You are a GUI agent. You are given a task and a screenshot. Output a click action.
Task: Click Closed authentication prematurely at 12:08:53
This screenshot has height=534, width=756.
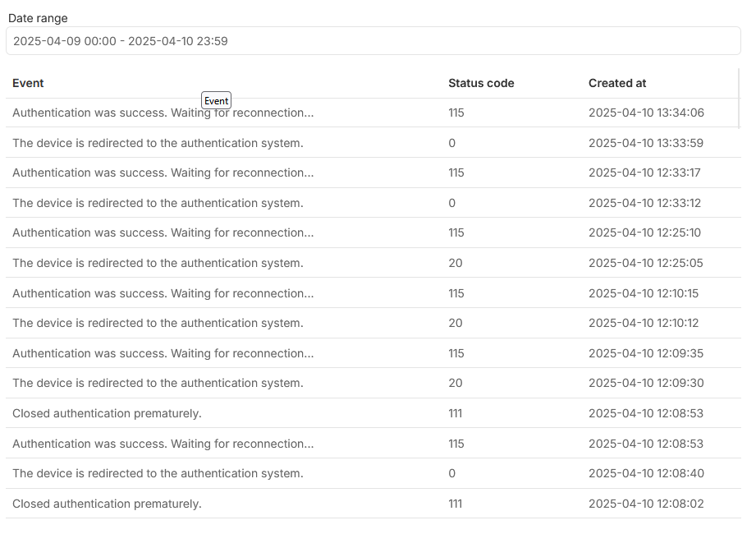click(373, 413)
